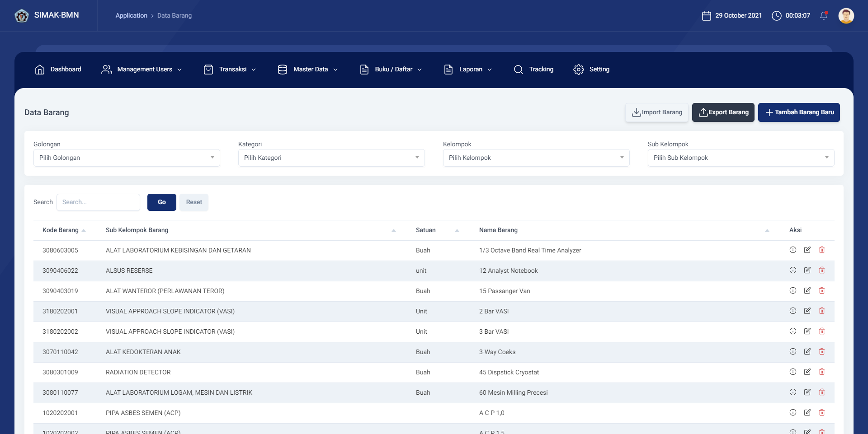The height and width of the screenshot is (434, 868).
Task: Open the user profile avatar
Action: coord(846,16)
